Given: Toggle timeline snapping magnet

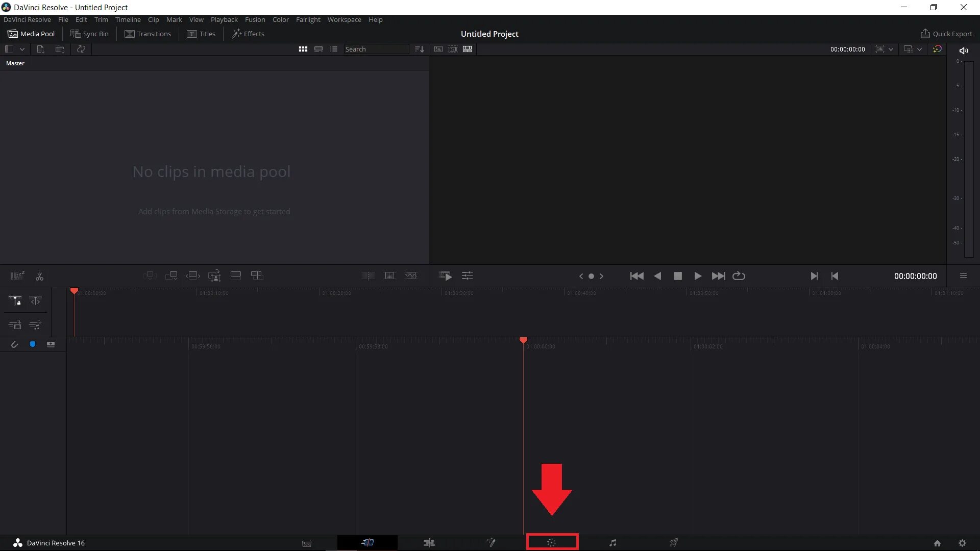Looking at the screenshot, I should coord(14,345).
